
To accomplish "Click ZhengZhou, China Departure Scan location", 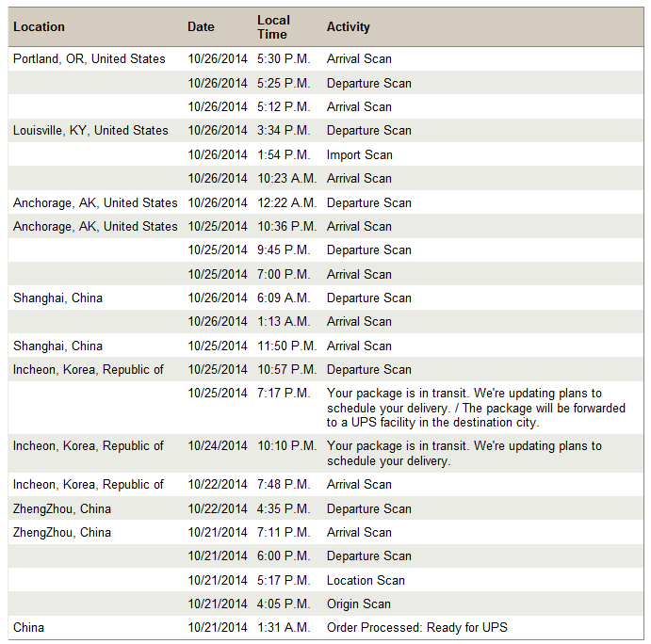I will point(62,509).
